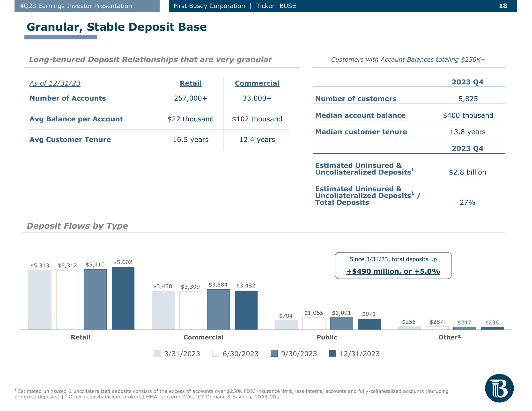
Task: Click the Commercial bar labeled $3,584
Action: (x=219, y=309)
